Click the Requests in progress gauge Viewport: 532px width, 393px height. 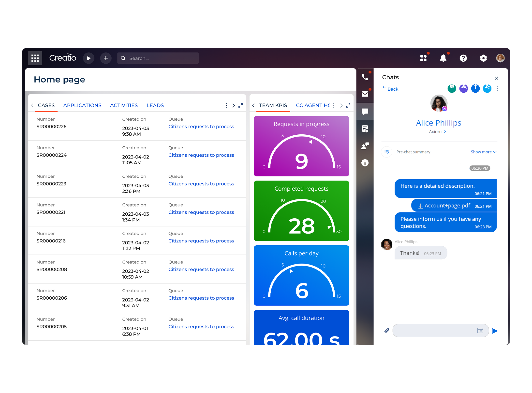301,146
